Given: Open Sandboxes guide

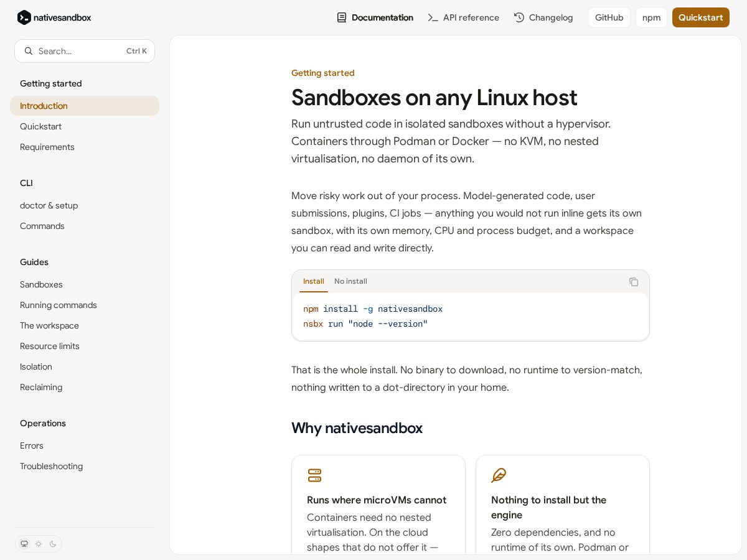Looking at the screenshot, I should 85,284.
